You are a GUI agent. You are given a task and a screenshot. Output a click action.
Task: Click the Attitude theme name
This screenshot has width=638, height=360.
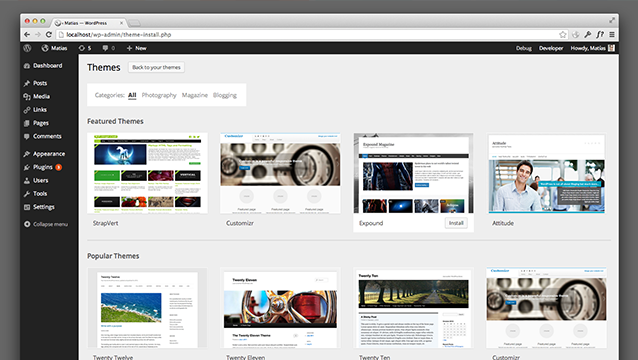tap(503, 223)
